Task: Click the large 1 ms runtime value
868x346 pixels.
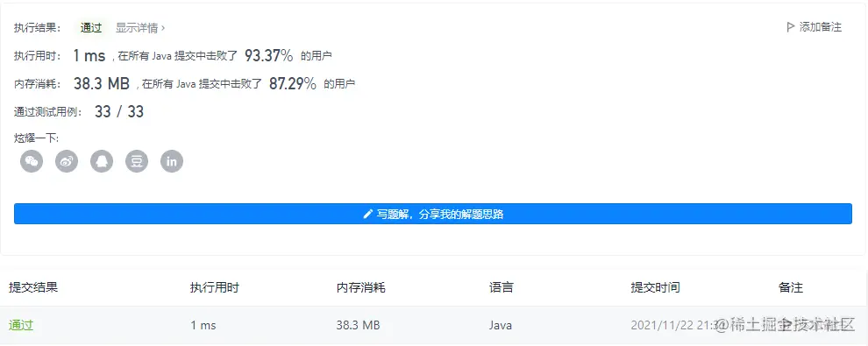Action: [x=89, y=55]
